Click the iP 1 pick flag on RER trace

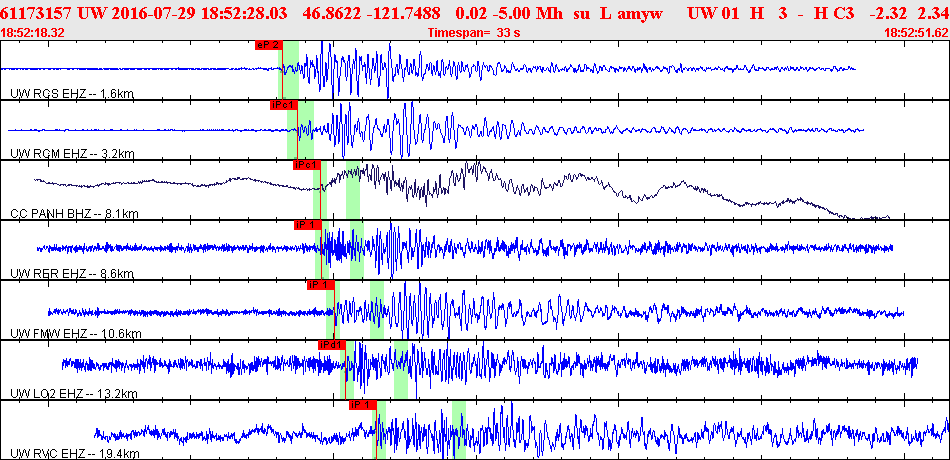305,225
